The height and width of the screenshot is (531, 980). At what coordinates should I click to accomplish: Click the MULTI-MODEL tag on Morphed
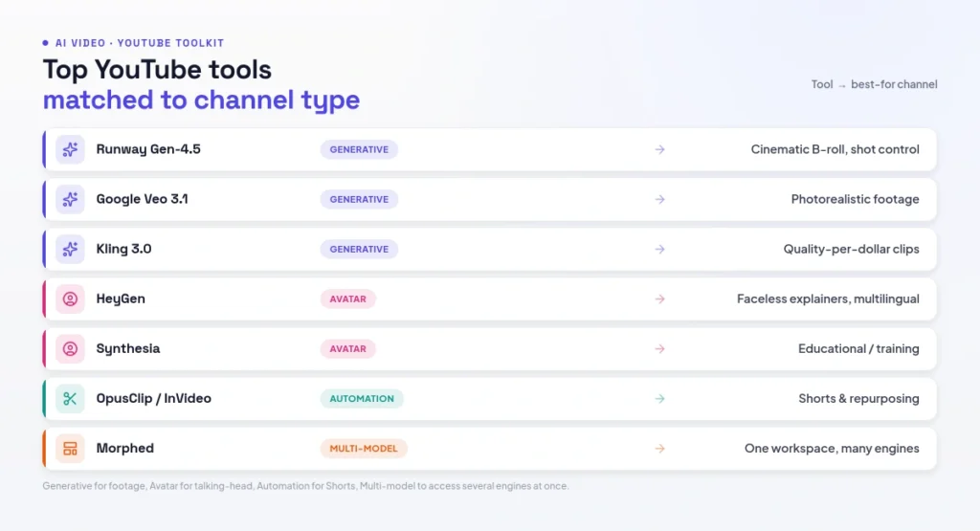[x=364, y=449]
